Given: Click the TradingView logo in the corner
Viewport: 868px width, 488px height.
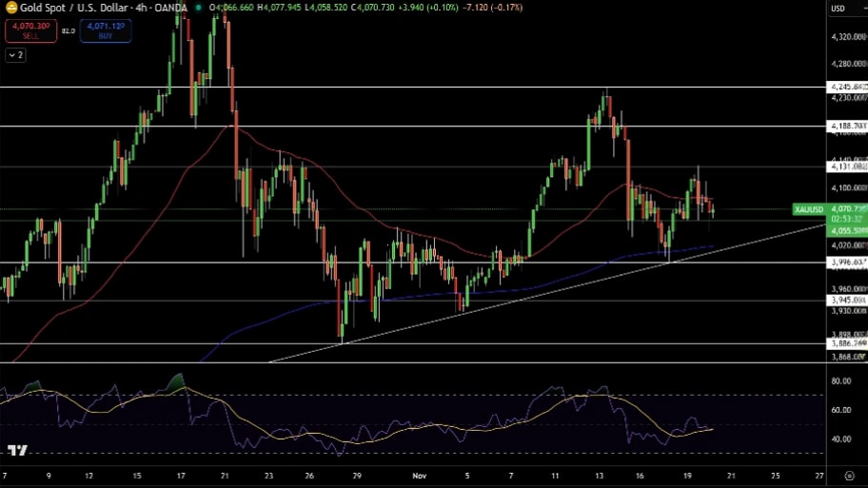Looking at the screenshot, I should coord(16,450).
